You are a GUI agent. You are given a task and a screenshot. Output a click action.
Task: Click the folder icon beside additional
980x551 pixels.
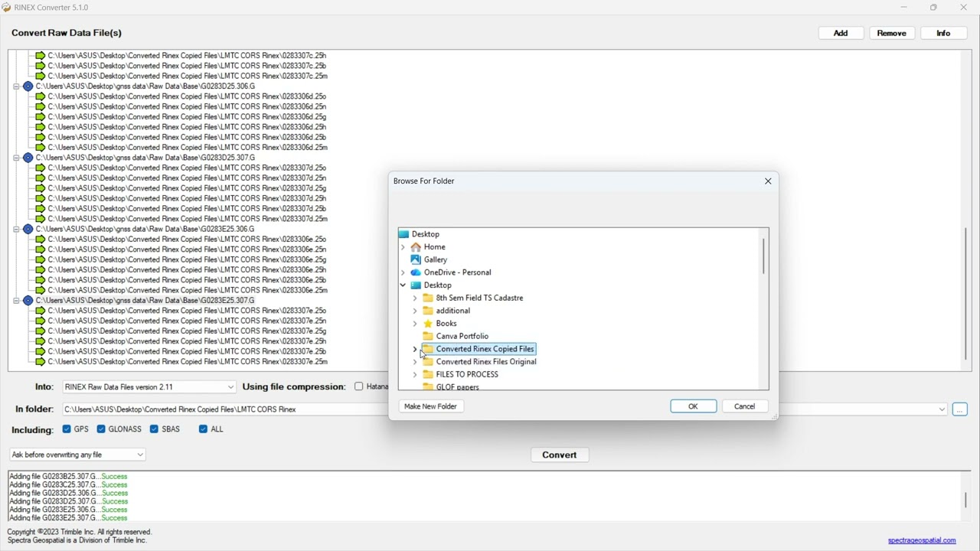coord(428,311)
